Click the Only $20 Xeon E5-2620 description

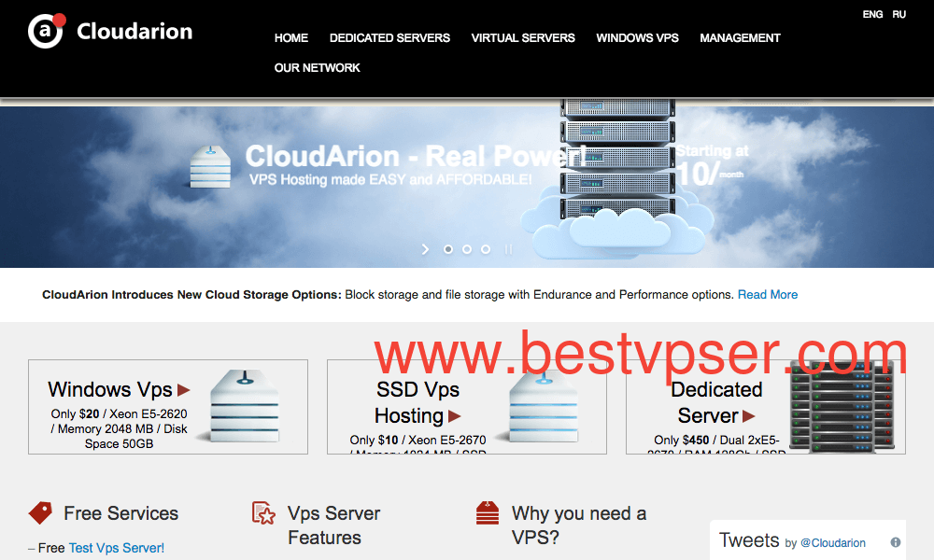coord(120,428)
